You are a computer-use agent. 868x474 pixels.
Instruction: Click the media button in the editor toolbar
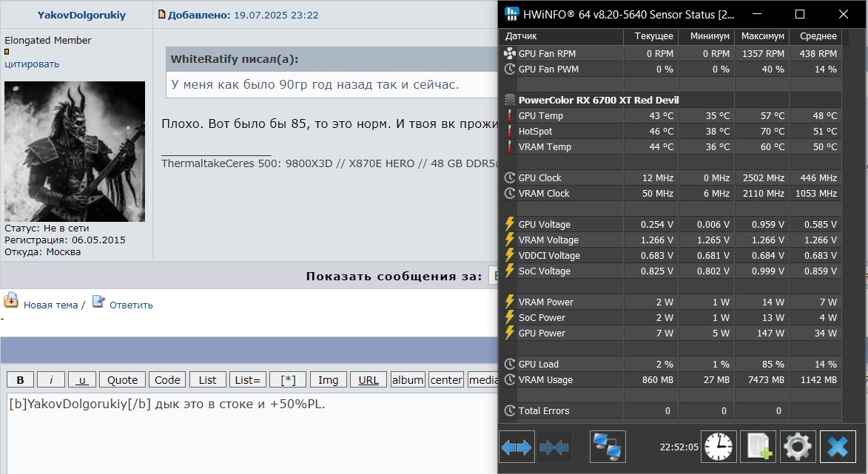pyautogui.click(x=482, y=379)
